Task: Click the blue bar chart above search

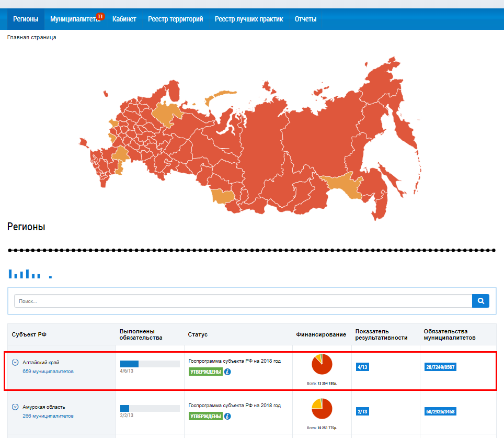Action: (x=30, y=273)
